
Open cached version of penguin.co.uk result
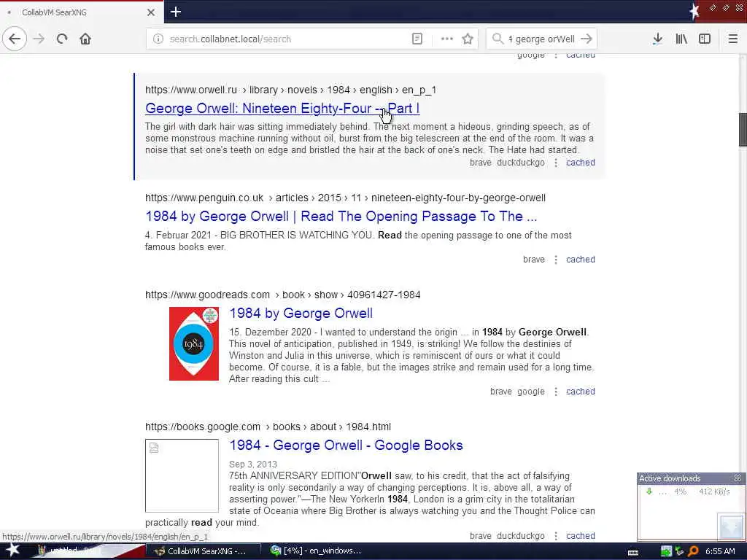580,260
